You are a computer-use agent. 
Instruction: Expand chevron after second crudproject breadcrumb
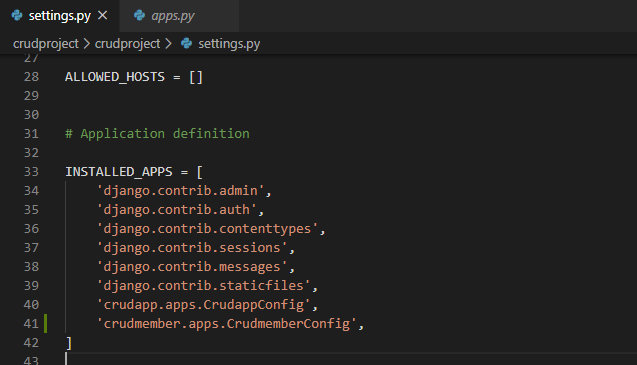(x=168, y=43)
